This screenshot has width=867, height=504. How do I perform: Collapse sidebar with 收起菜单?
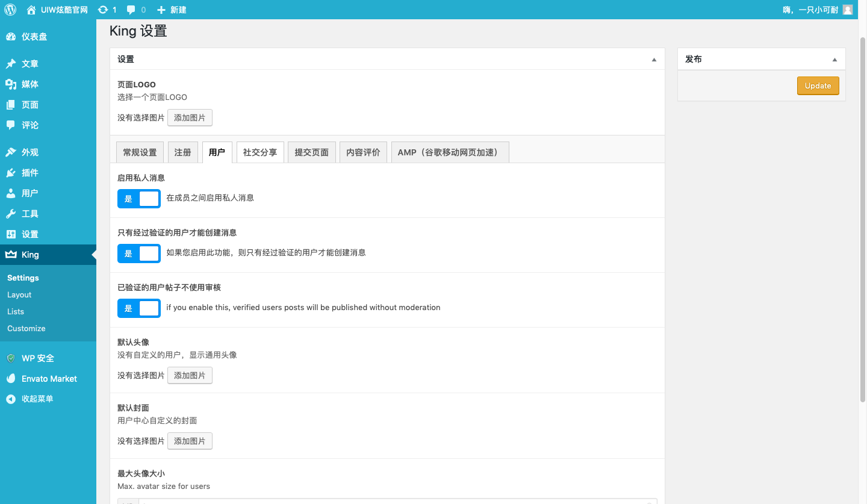point(37,399)
